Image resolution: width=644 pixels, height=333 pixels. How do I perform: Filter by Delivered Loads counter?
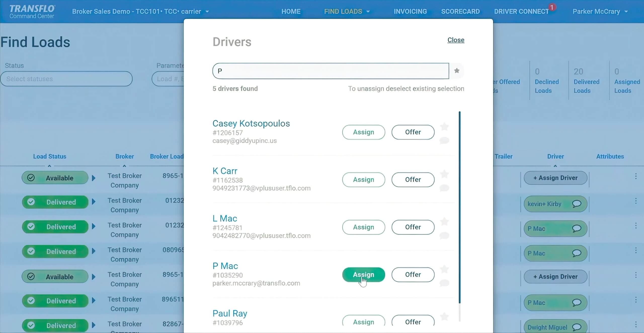coord(586,81)
